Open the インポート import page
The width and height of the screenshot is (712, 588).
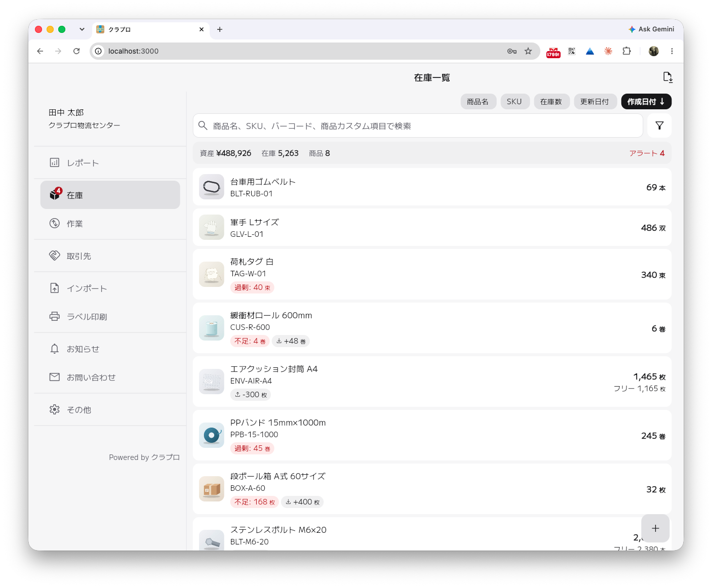(110, 288)
